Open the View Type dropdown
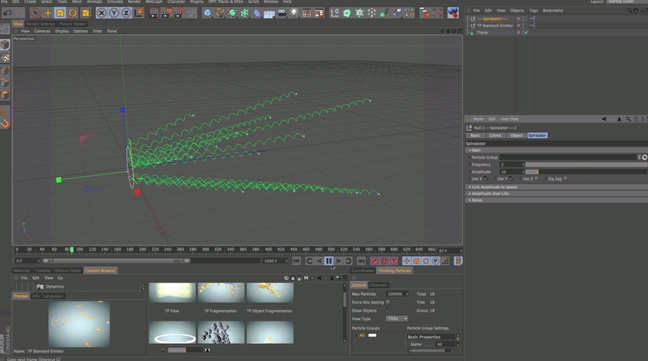648x361 pixels. (x=397, y=318)
